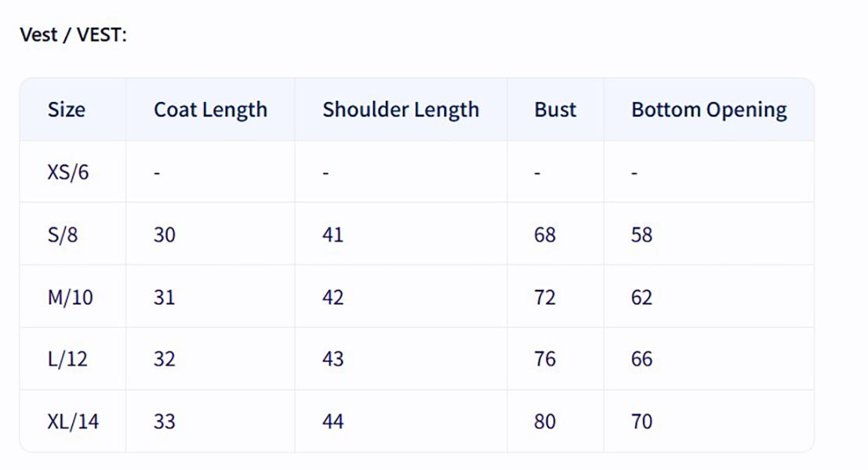
Task: Click the XS/6 size row label
Action: tap(68, 172)
